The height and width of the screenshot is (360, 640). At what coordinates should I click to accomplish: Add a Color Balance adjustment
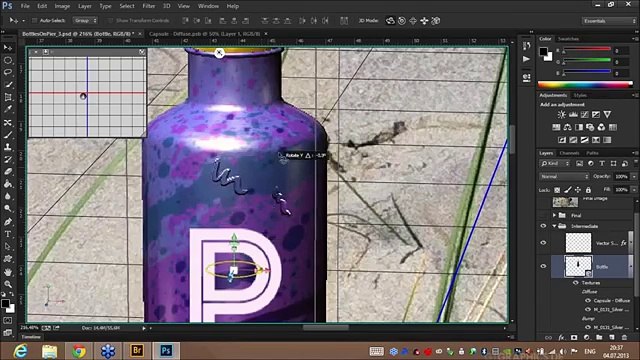click(567, 127)
